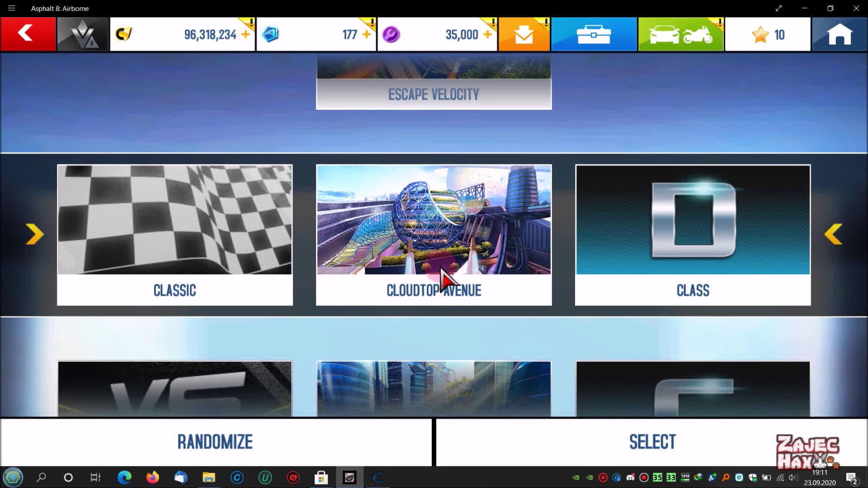Click the Windows taskbar Asphalt 8 app icon
Viewport: 868px width, 488px height.
point(349,477)
